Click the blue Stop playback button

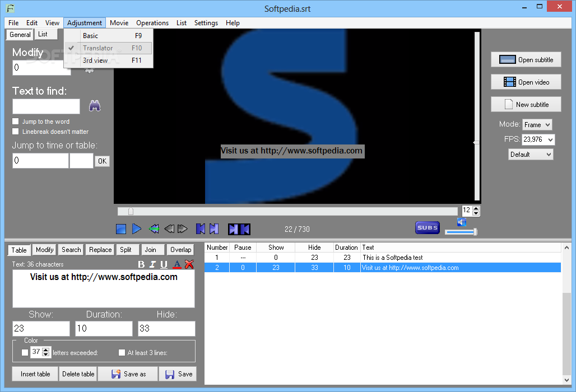point(121,229)
